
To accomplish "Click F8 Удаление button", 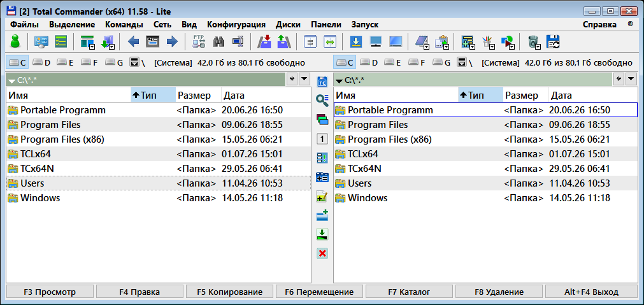I will click(x=499, y=292).
